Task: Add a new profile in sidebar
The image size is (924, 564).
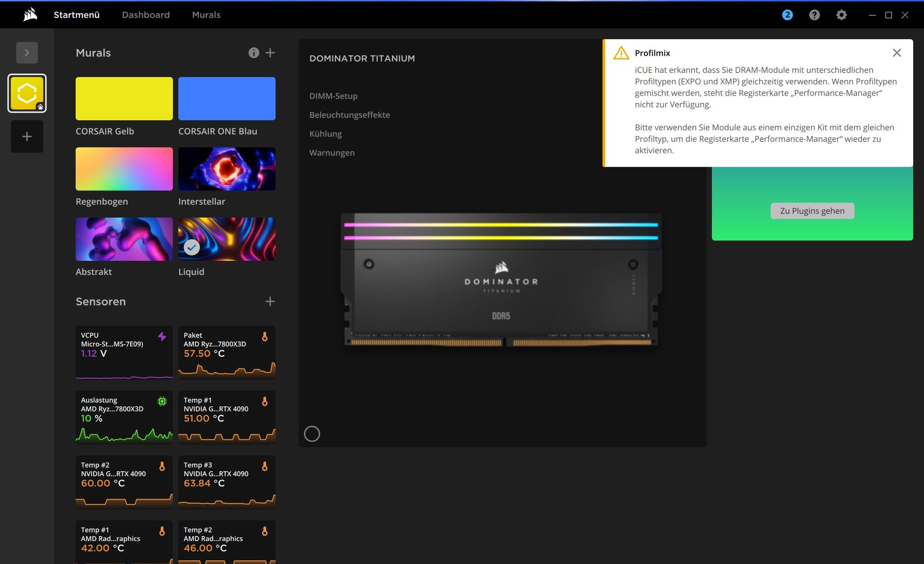Action: (x=27, y=136)
